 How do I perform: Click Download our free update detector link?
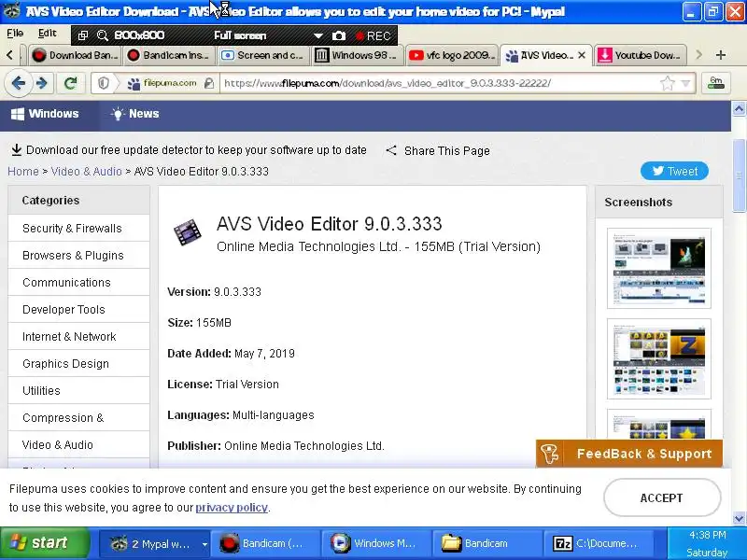189,150
